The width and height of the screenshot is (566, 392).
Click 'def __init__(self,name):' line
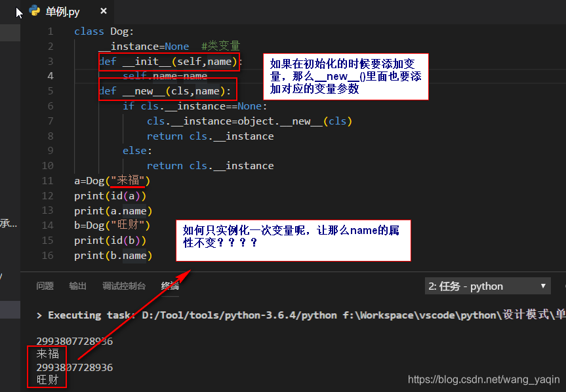tap(171, 62)
